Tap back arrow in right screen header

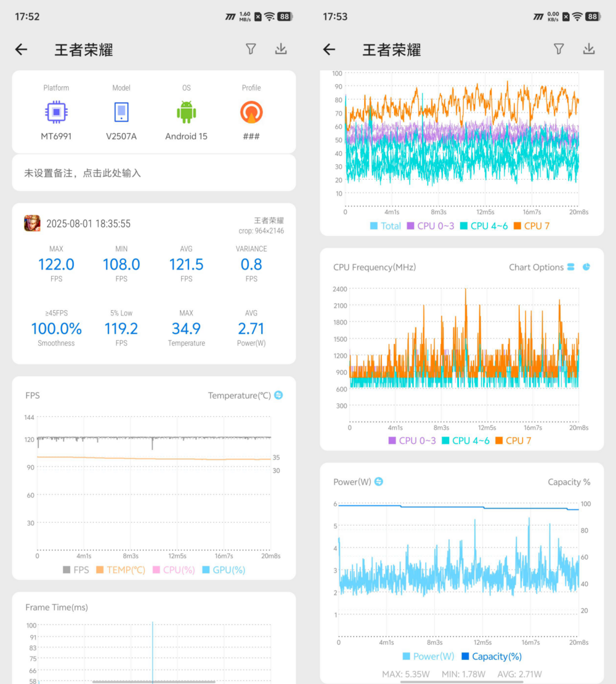(329, 49)
